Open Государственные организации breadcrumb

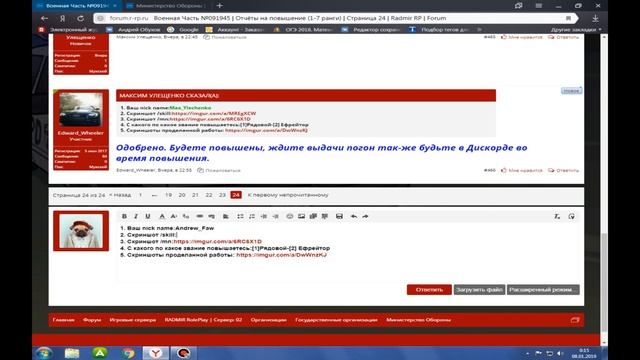336,320
